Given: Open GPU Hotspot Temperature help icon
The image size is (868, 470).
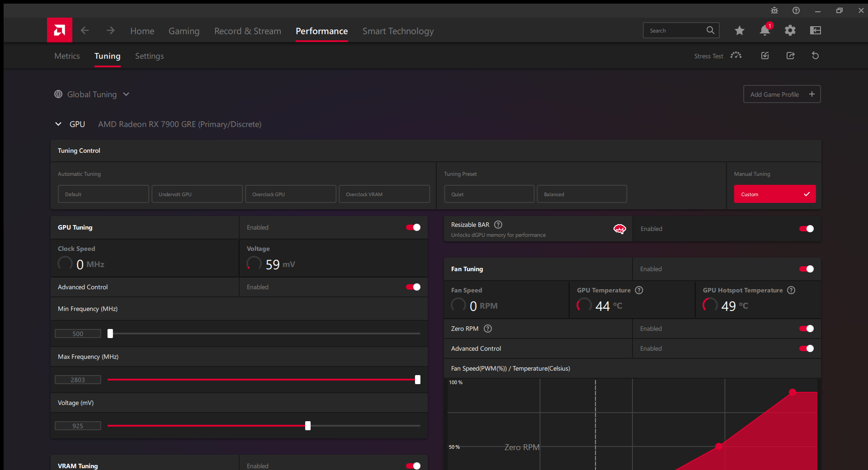Looking at the screenshot, I should pos(791,290).
